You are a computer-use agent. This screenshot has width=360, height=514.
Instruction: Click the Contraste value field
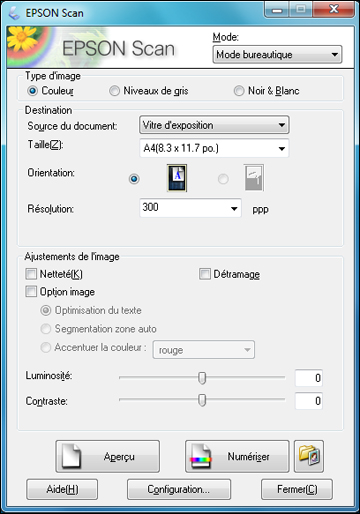tap(309, 400)
